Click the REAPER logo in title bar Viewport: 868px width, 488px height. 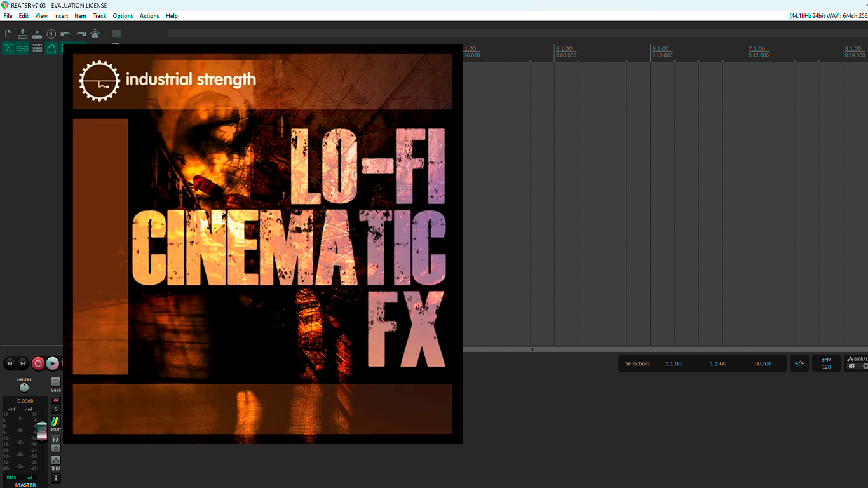[5, 5]
